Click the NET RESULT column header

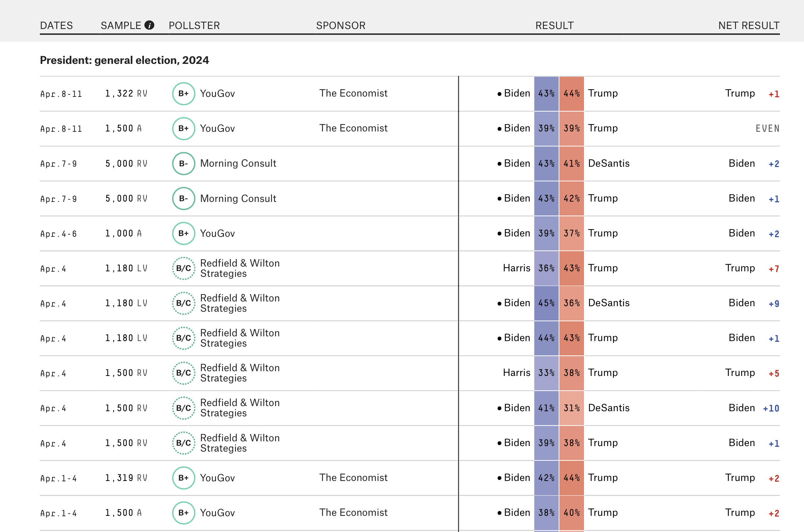(x=749, y=25)
